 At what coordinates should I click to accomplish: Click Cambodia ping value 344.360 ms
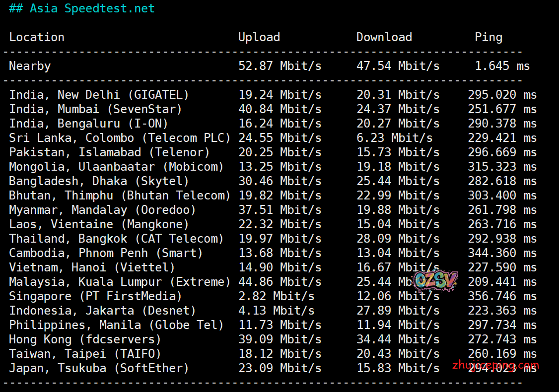(502, 253)
